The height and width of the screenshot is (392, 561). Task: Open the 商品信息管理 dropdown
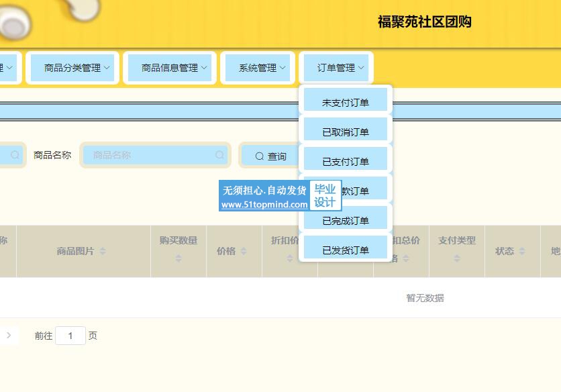170,68
